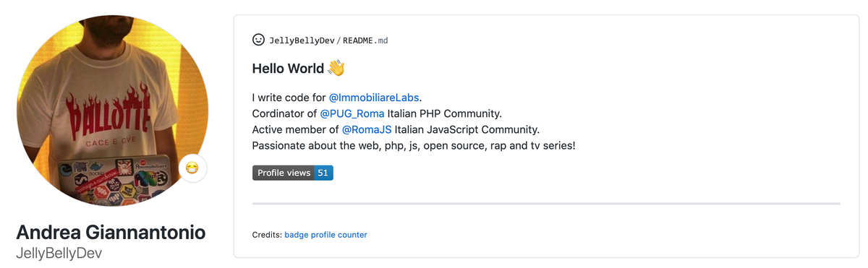Open the emoji status badge on avatar

coord(192,168)
